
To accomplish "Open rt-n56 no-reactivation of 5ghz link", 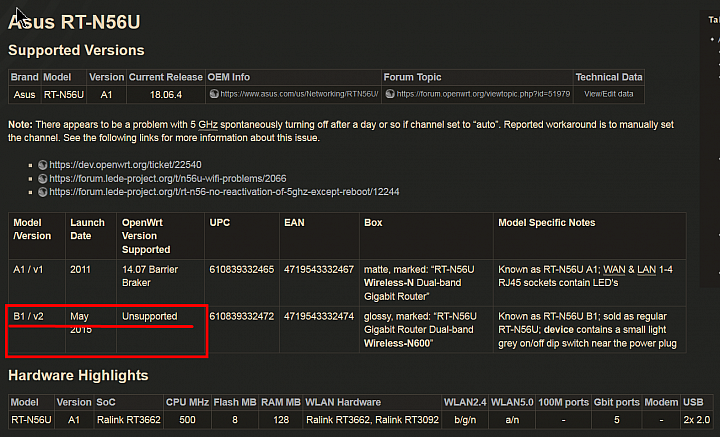I will (224, 192).
